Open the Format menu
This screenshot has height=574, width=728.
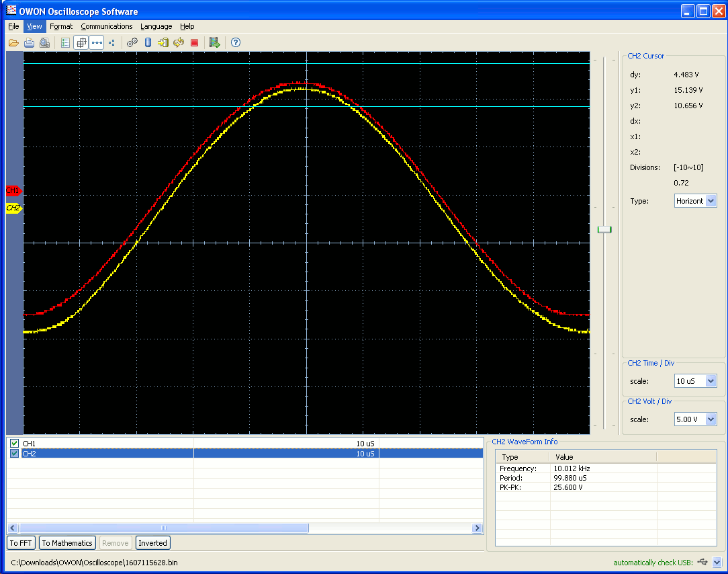61,26
